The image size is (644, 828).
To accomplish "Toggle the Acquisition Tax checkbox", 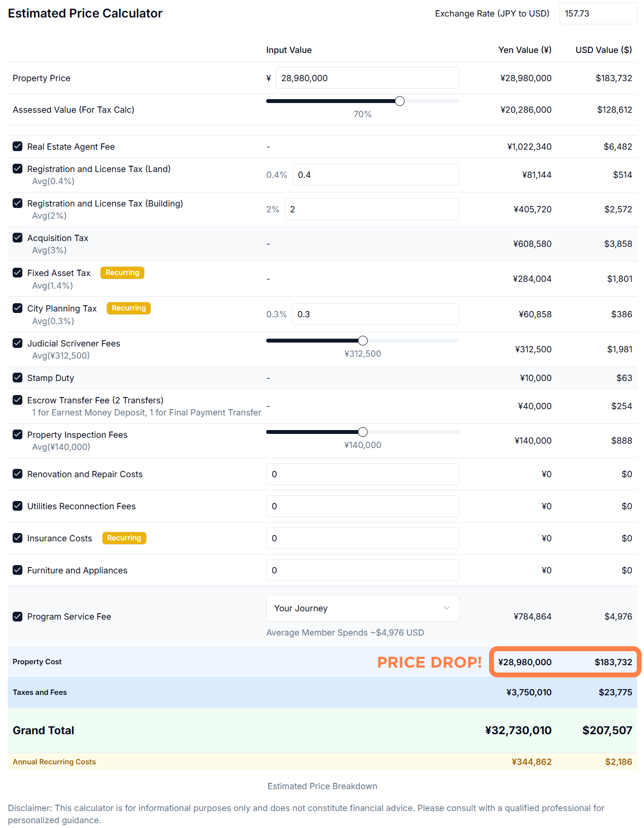I will pyautogui.click(x=17, y=238).
